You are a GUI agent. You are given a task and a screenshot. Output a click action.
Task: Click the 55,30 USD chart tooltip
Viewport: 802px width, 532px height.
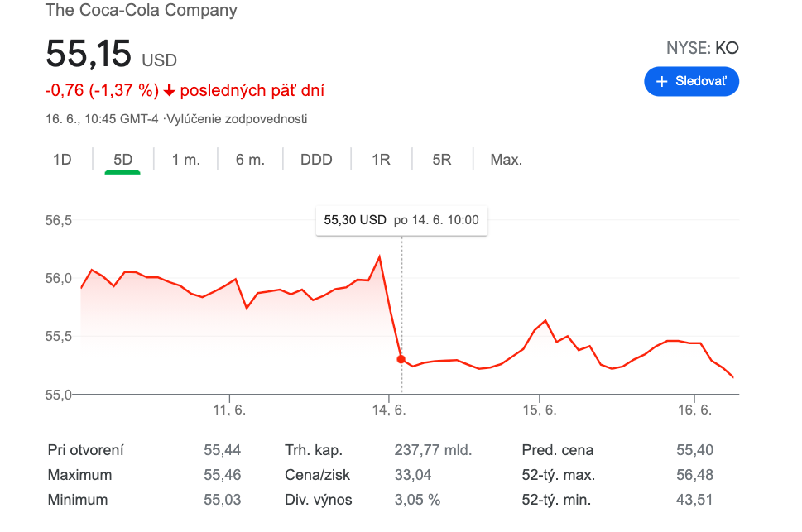point(401,220)
